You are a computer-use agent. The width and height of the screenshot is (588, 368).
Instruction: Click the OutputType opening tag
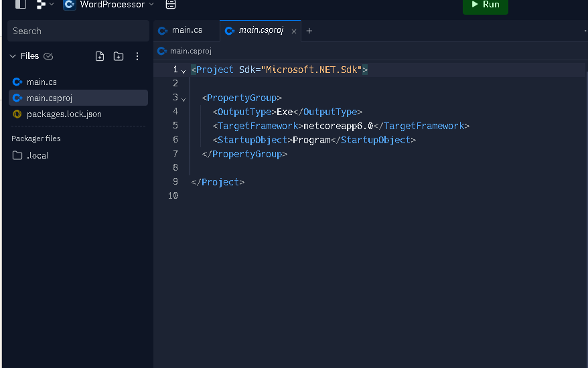click(244, 112)
